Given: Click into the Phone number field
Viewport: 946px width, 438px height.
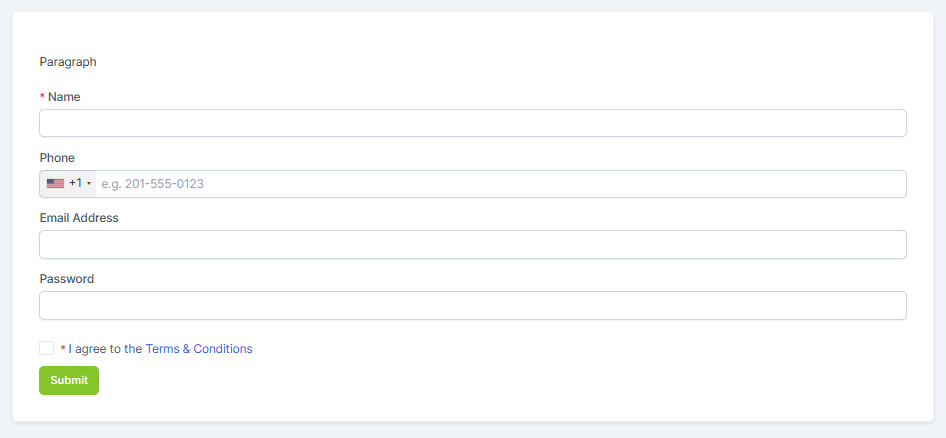Looking at the screenshot, I should tap(500, 184).
